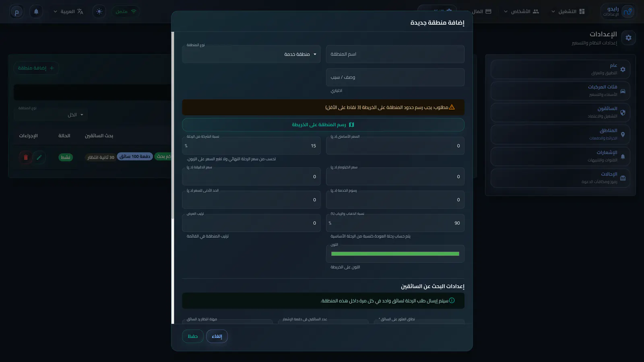Click the ترتيب العرض input field

(251, 223)
